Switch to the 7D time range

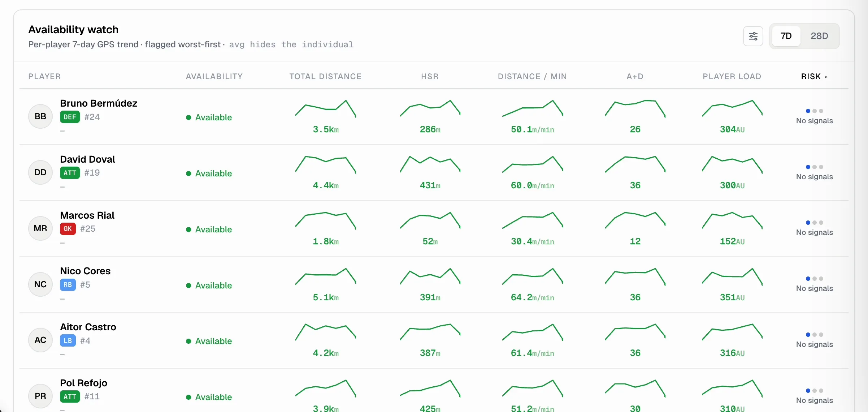786,36
